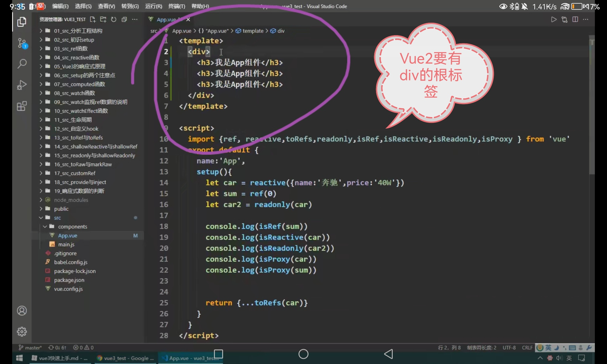Collapse the src folder
The image size is (607, 364).
[x=57, y=218]
